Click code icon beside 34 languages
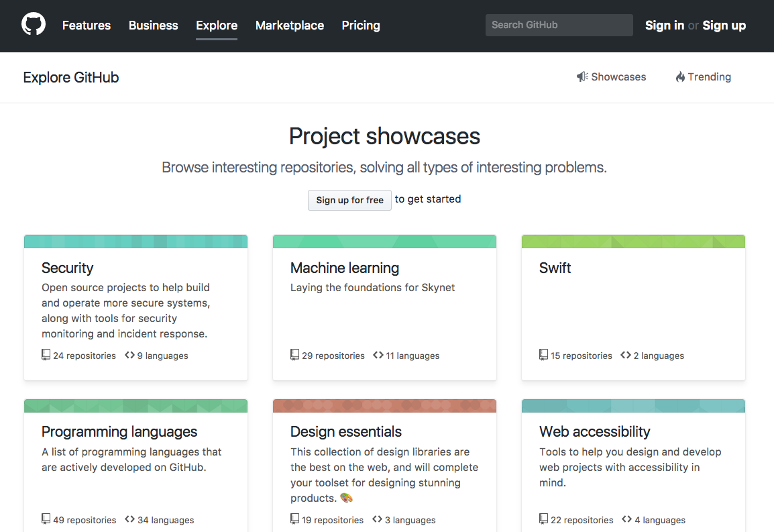774x532 pixels. tap(130, 519)
